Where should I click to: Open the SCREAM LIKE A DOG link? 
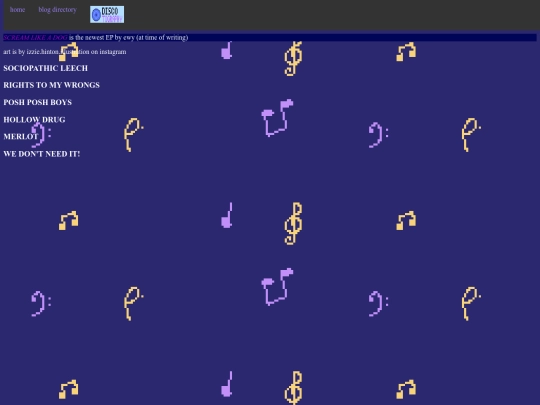(x=35, y=38)
